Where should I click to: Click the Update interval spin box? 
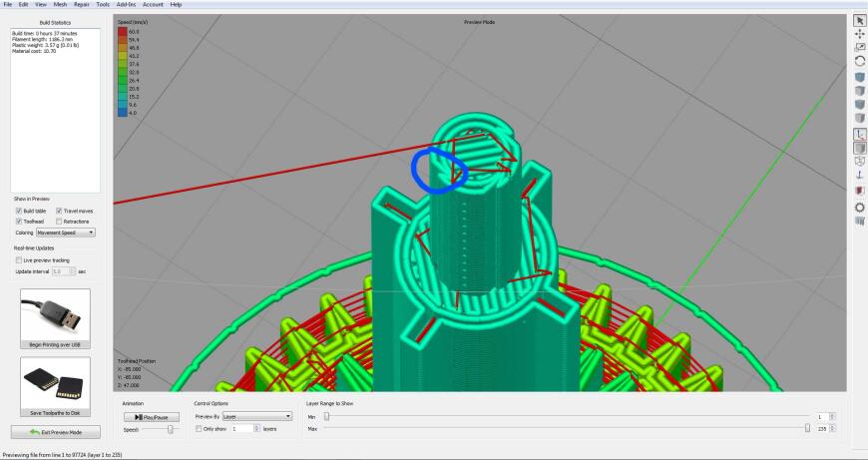tap(64, 271)
